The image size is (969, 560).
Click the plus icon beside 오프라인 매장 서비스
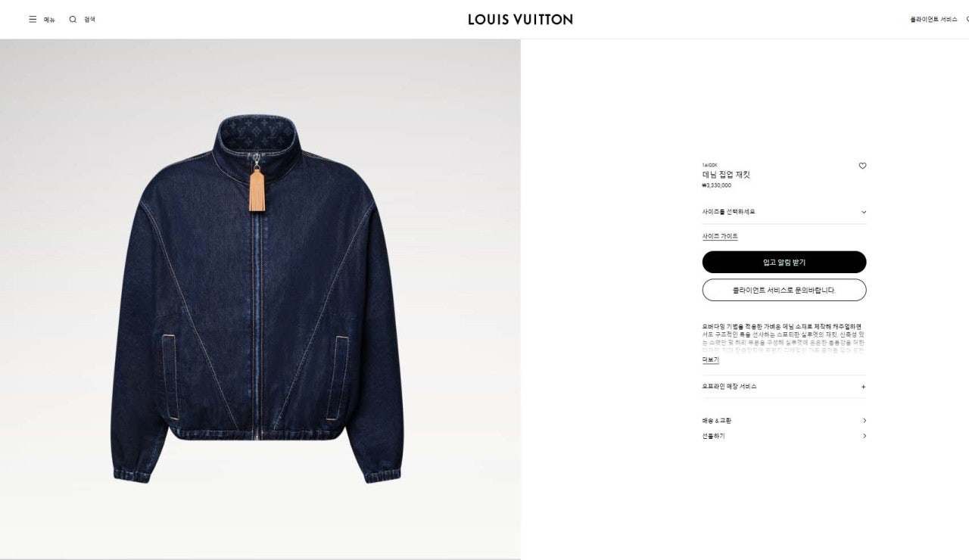(x=864, y=387)
